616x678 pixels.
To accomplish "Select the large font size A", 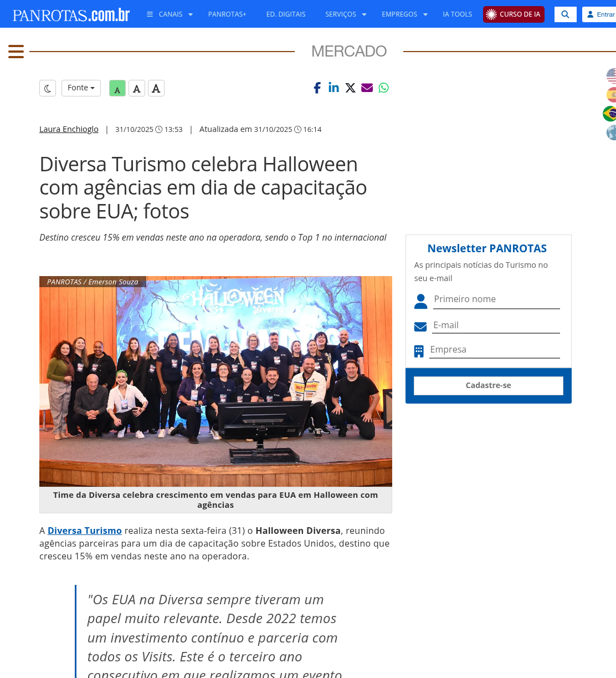I will [x=156, y=88].
